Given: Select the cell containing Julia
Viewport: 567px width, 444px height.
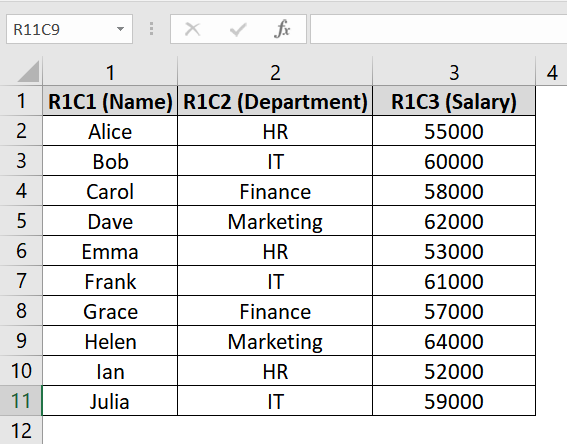Looking at the screenshot, I should (x=110, y=401).
